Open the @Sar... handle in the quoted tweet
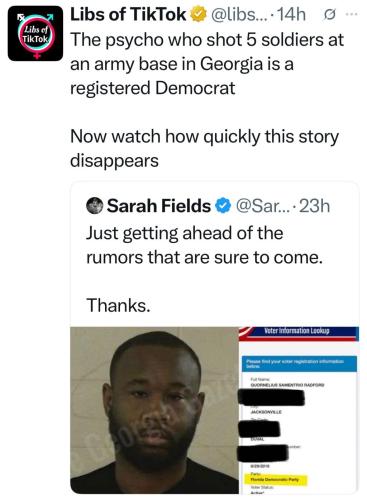Screen dimensions: 367x500 tap(263, 206)
